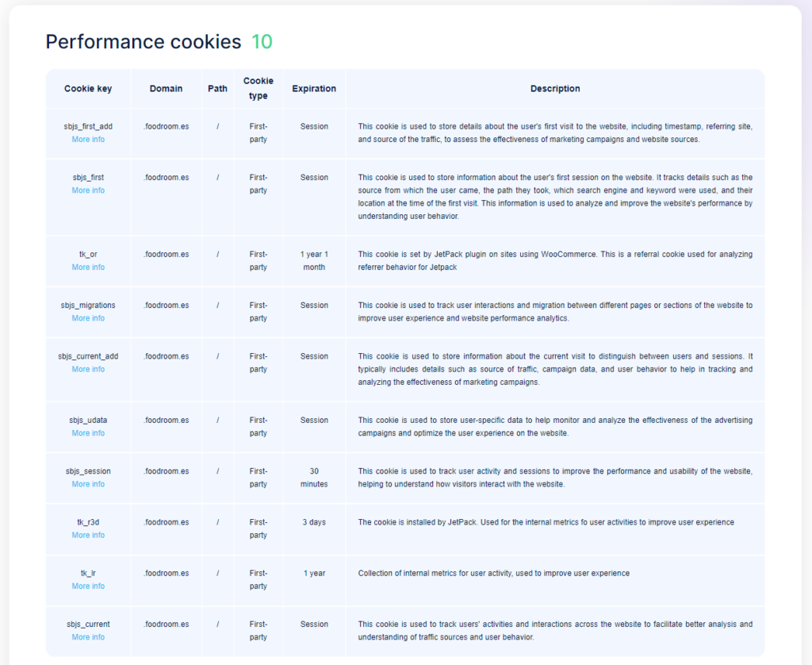Screen dimensions: 812x665
Task: View More info for tk_r3d
Action: pos(88,535)
